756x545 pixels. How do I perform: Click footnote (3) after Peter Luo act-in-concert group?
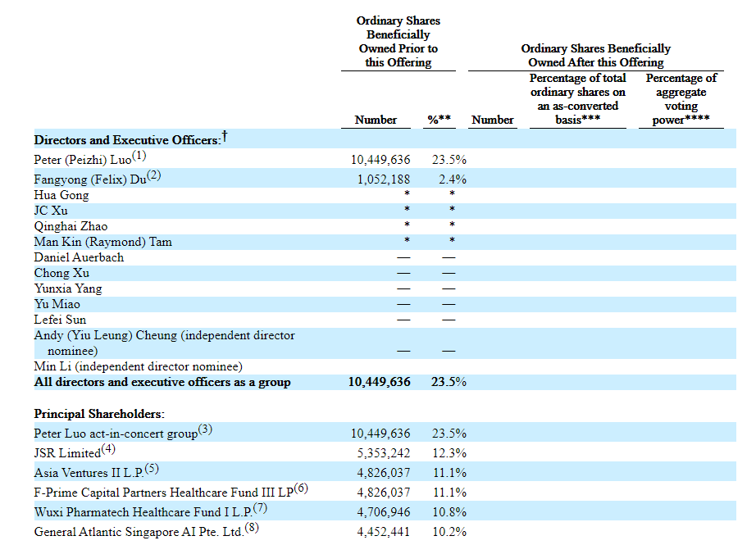(205, 429)
